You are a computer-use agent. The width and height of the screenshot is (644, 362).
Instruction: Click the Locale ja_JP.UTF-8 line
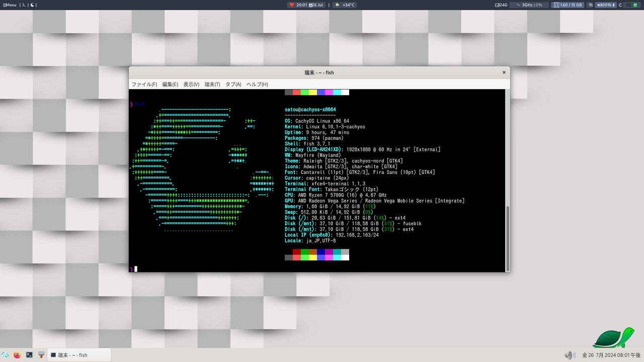(310, 241)
